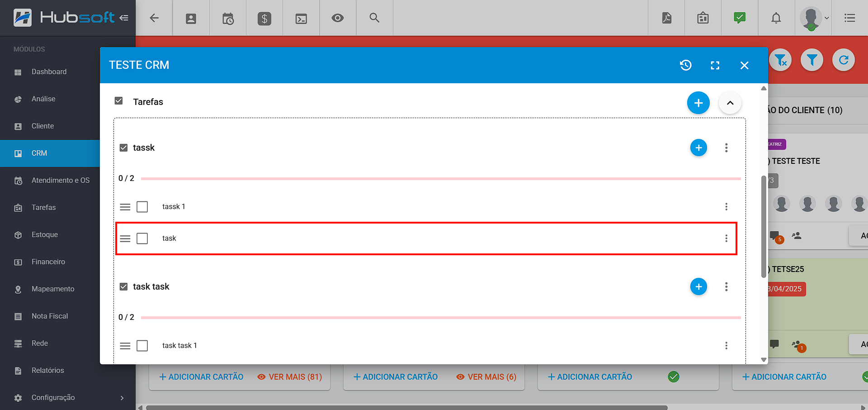Open options menu for task task 1
868x410 pixels.
point(726,345)
